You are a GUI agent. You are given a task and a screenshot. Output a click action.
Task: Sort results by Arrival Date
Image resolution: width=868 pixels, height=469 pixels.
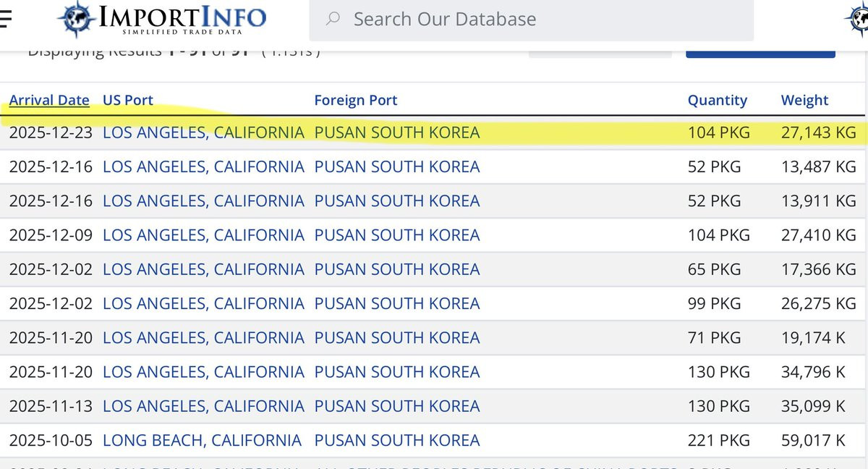click(x=49, y=101)
